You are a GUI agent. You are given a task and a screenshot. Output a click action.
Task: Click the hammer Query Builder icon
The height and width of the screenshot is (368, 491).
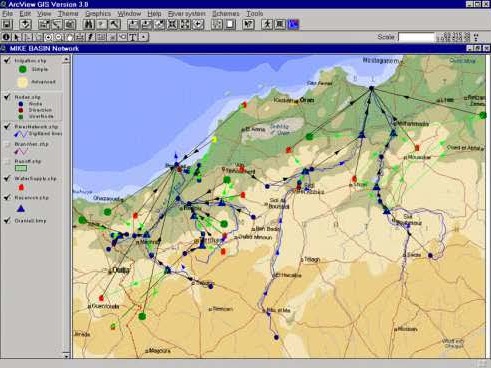tap(114, 24)
